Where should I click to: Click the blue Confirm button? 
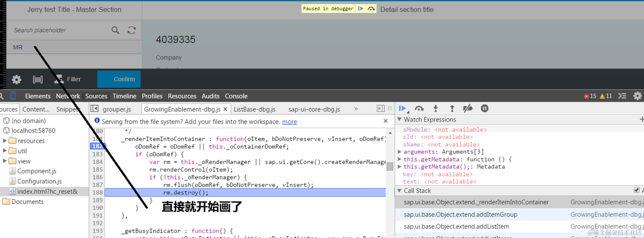pyautogui.click(x=119, y=79)
